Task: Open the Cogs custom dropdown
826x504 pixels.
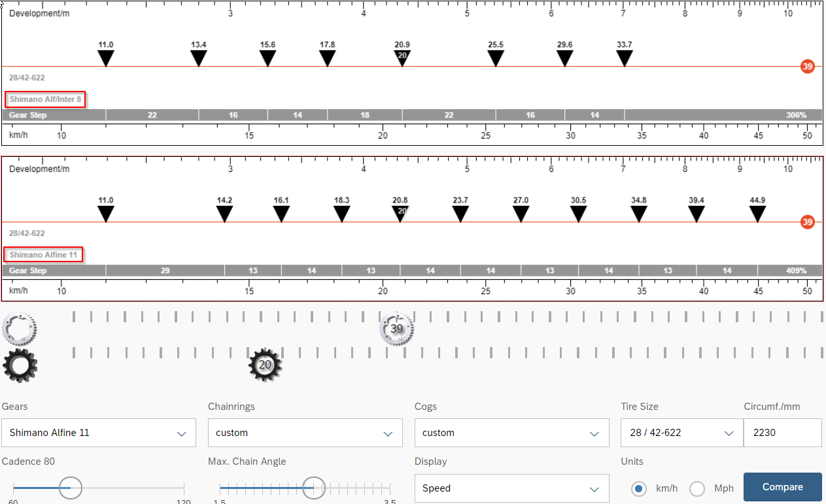Action: [512, 433]
